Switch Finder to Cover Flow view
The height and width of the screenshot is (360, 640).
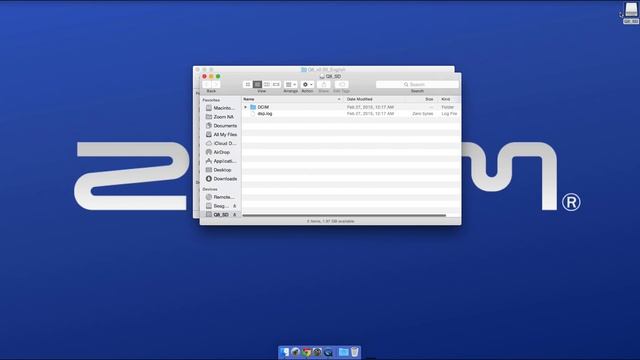click(x=276, y=84)
